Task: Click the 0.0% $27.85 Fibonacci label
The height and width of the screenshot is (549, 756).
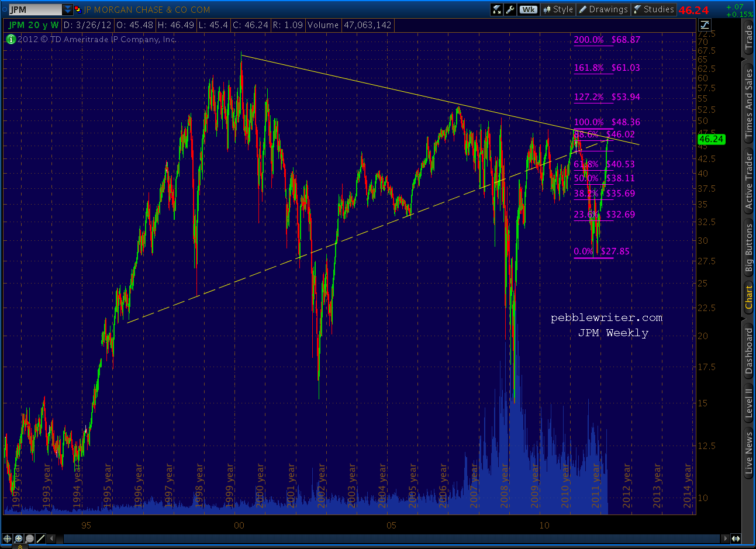Action: [x=602, y=251]
